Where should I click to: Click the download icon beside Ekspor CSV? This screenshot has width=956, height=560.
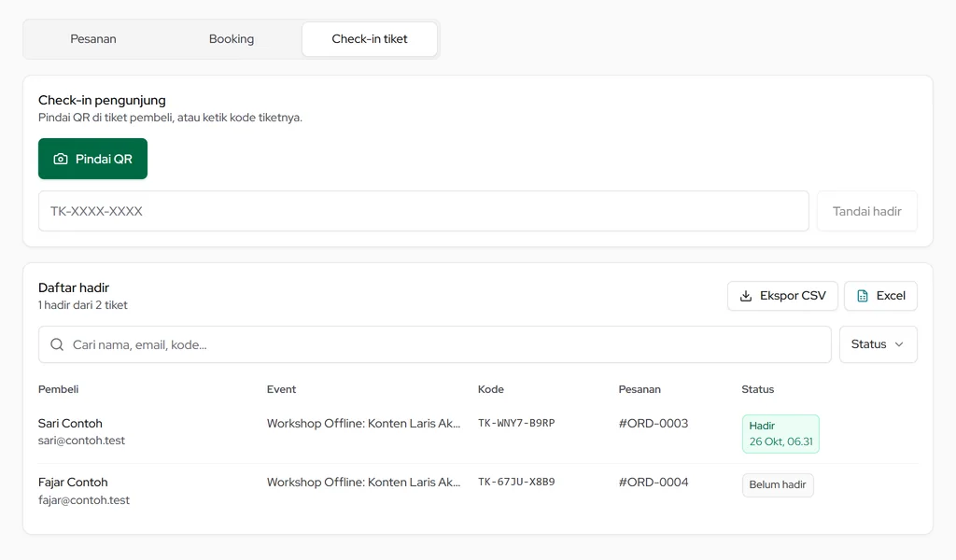pyautogui.click(x=746, y=296)
